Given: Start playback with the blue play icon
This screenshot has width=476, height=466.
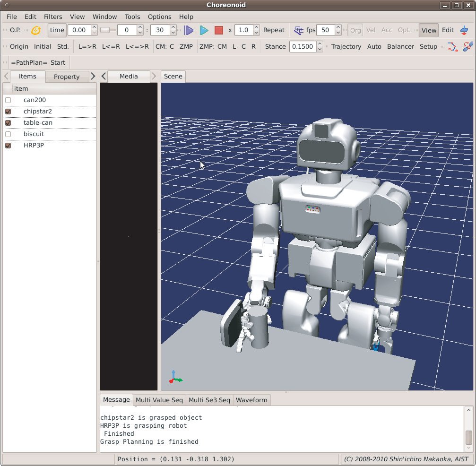Looking at the screenshot, I should pyautogui.click(x=204, y=30).
